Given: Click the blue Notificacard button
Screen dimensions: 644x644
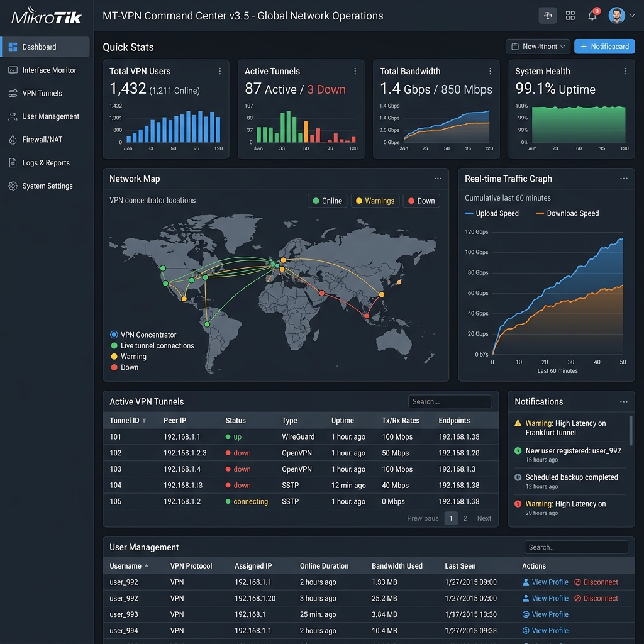Looking at the screenshot, I should coord(604,47).
